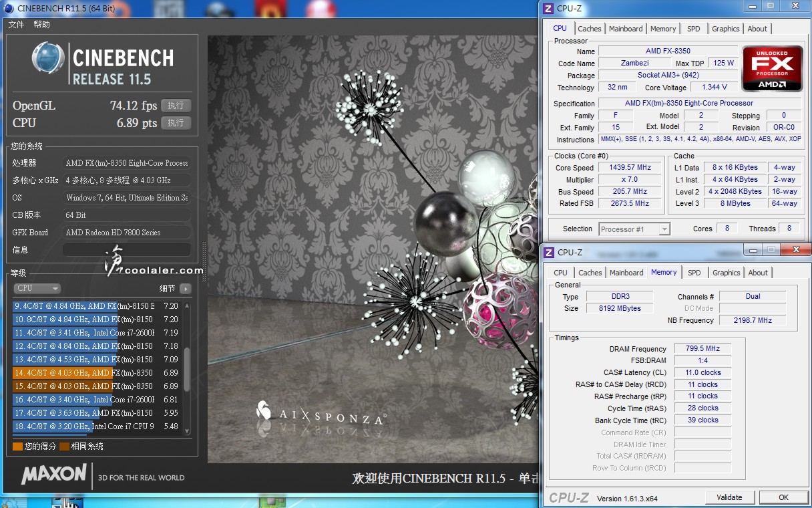Switch to the About tab in lower CPU-Z
This screenshot has width=812, height=508.
tap(758, 273)
